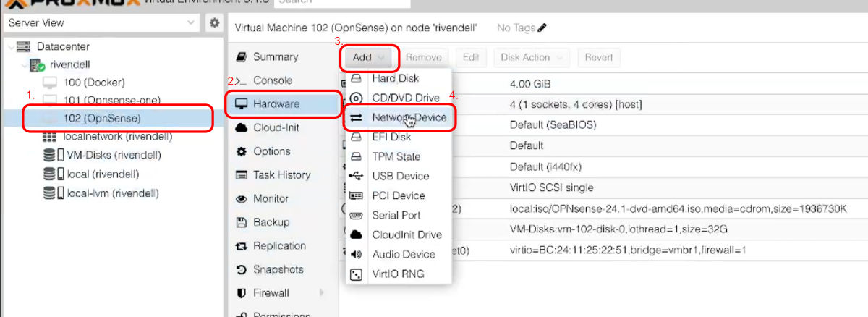Click the Task History list icon
The width and height of the screenshot is (868, 317).
pyautogui.click(x=241, y=175)
